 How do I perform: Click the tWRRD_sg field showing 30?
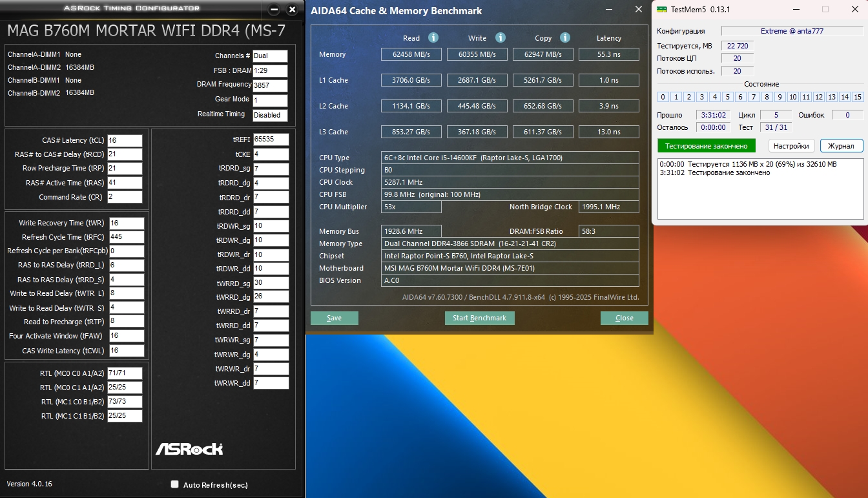point(271,283)
